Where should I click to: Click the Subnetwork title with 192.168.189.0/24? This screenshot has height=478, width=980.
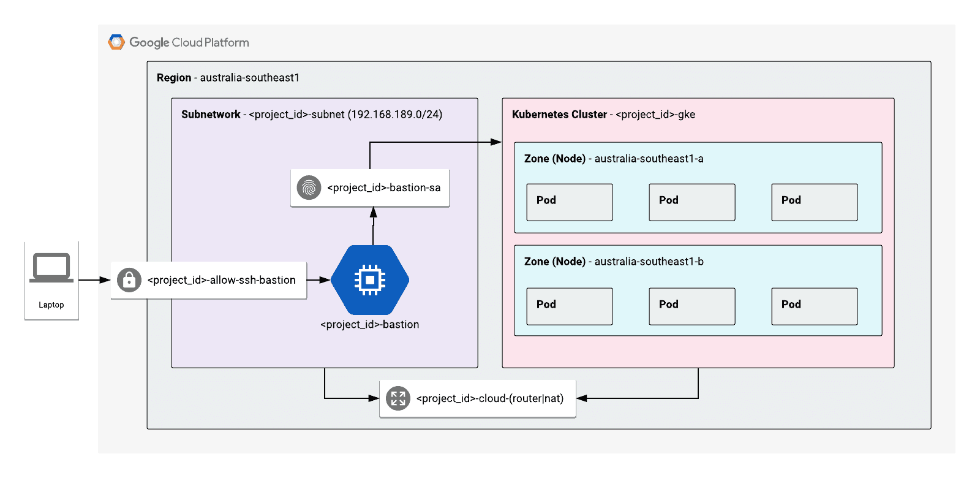tap(312, 115)
